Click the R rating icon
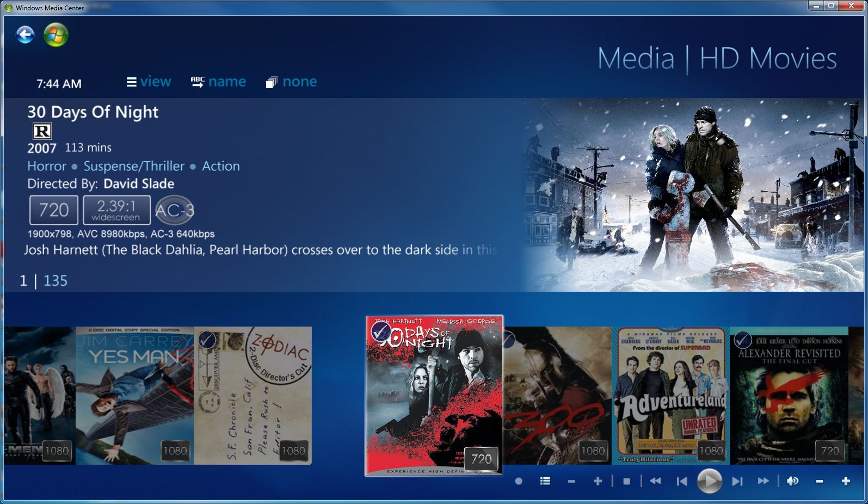Screen dimensions: 868x504 pyautogui.click(x=42, y=131)
